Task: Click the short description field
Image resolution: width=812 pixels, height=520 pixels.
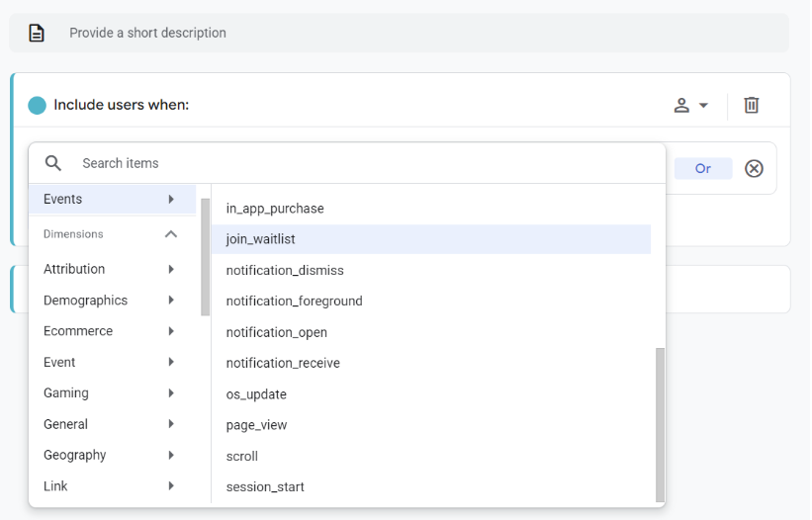Action: click(399, 33)
